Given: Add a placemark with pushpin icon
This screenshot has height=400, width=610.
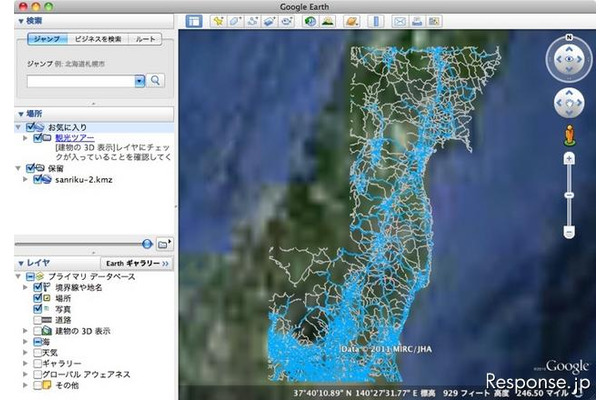Looking at the screenshot, I should point(218,21).
